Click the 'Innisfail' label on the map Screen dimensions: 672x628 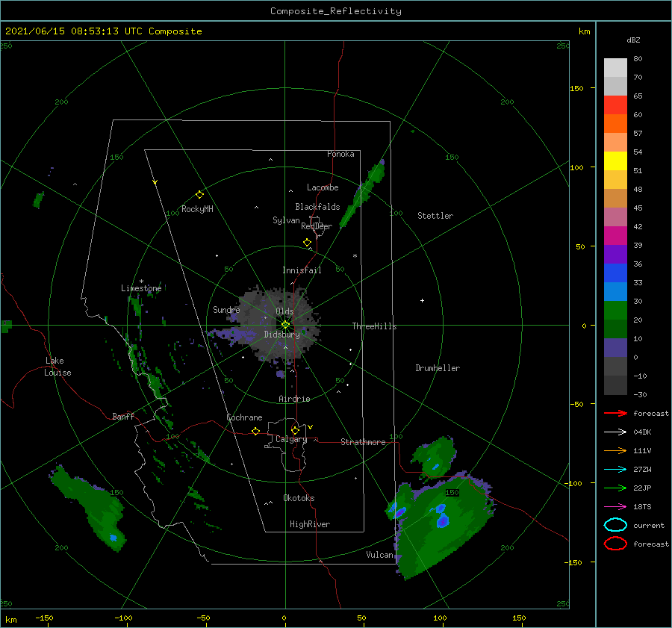tap(302, 270)
